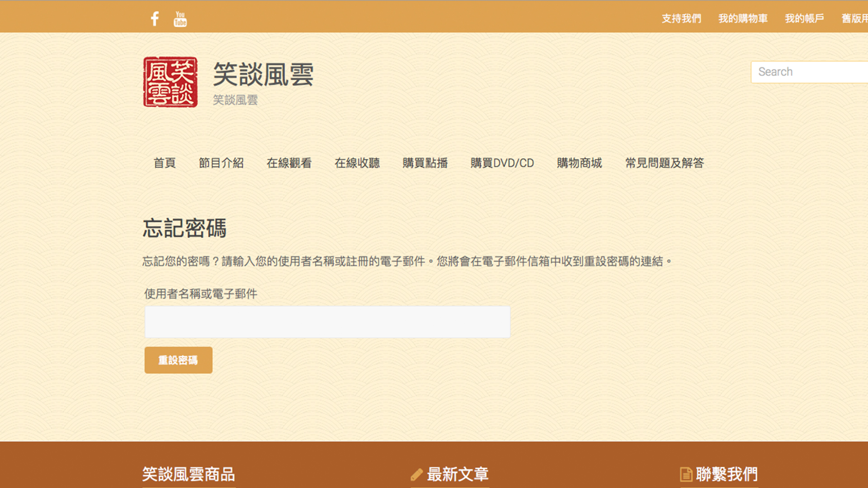Open 在線收聽 in the navigation
The image size is (868, 488).
(x=357, y=163)
